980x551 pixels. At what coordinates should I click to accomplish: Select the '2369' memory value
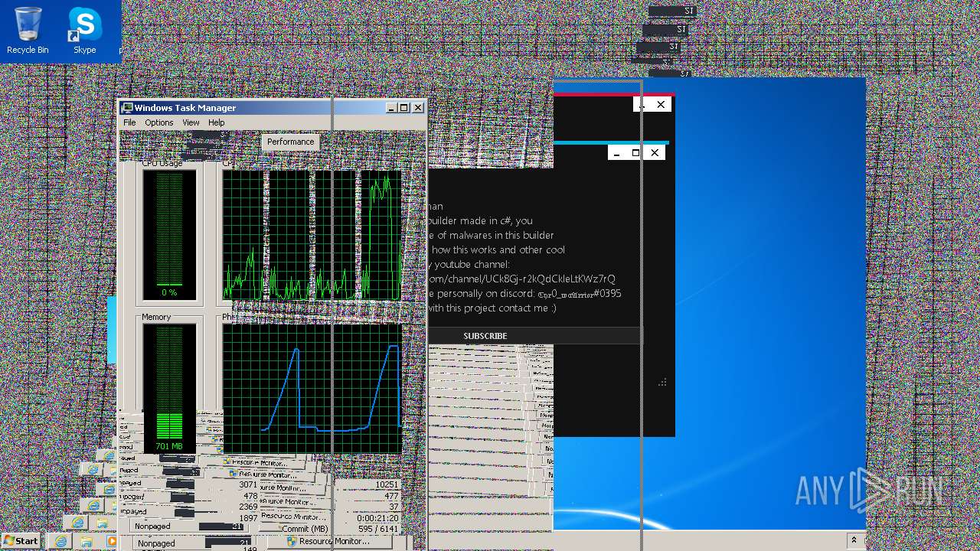[x=248, y=507]
